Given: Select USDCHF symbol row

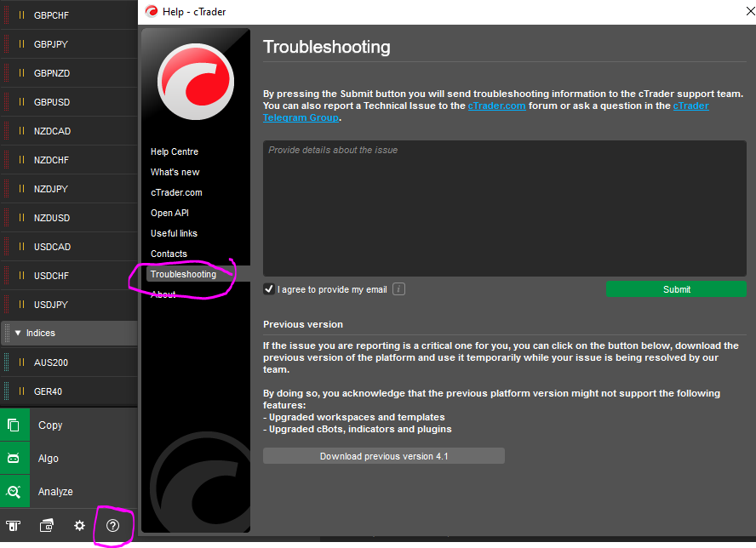Looking at the screenshot, I should point(69,275).
